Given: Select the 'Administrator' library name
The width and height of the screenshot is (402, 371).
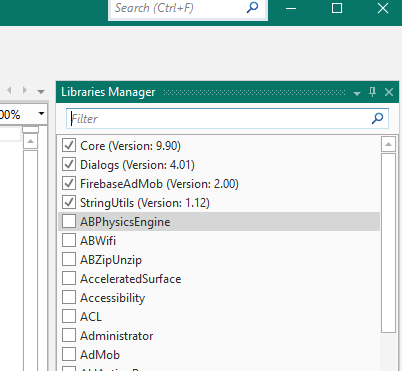Looking at the screenshot, I should [x=117, y=336].
